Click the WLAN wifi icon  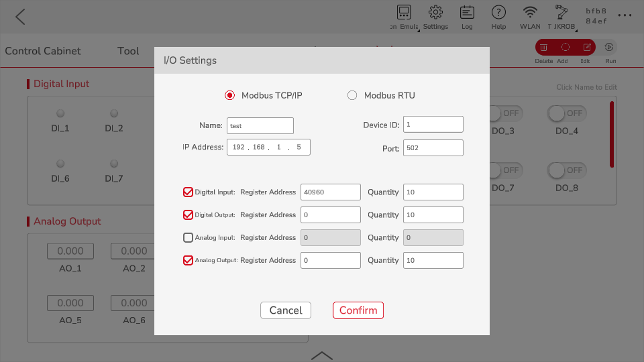point(530,13)
